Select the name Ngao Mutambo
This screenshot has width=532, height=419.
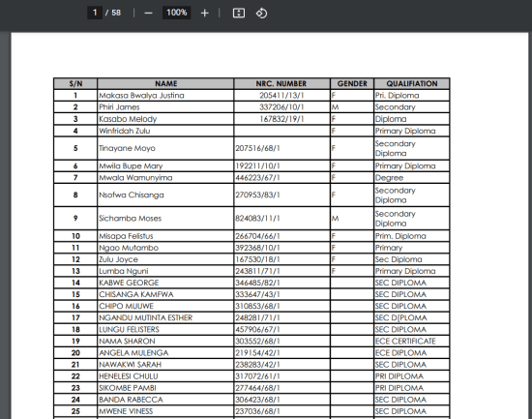129,248
